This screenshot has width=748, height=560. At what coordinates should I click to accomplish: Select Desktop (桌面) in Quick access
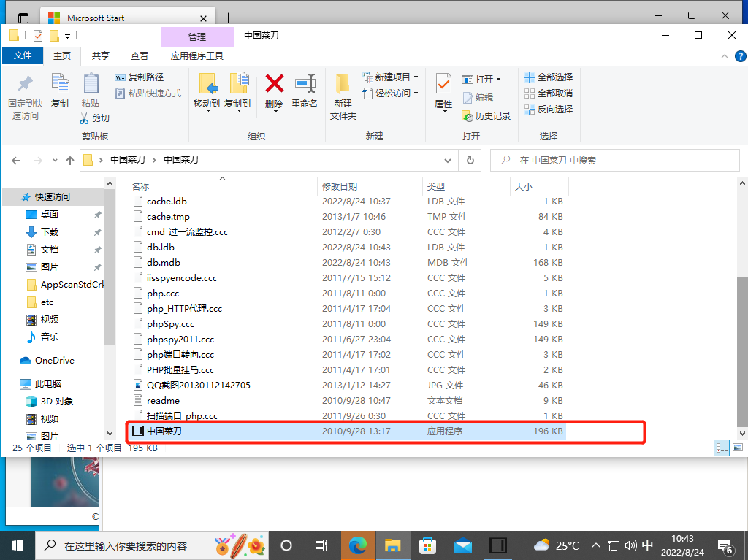pyautogui.click(x=50, y=214)
